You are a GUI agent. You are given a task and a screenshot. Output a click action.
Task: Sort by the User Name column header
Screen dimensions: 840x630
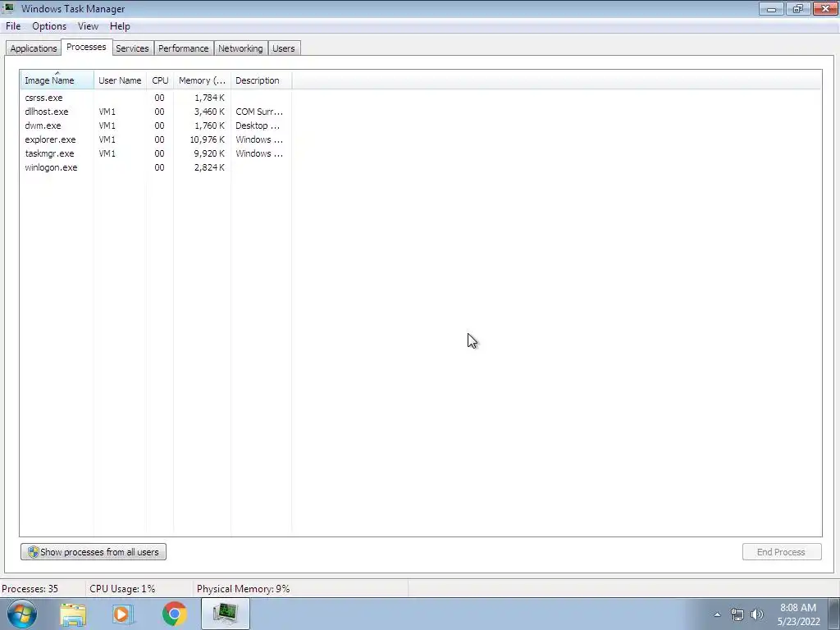(x=120, y=80)
